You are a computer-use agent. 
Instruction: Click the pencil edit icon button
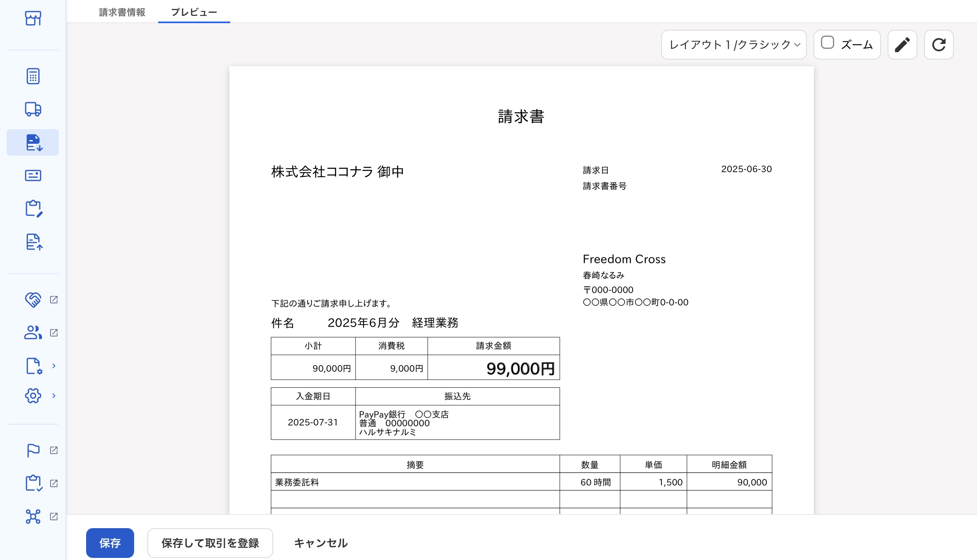point(902,45)
